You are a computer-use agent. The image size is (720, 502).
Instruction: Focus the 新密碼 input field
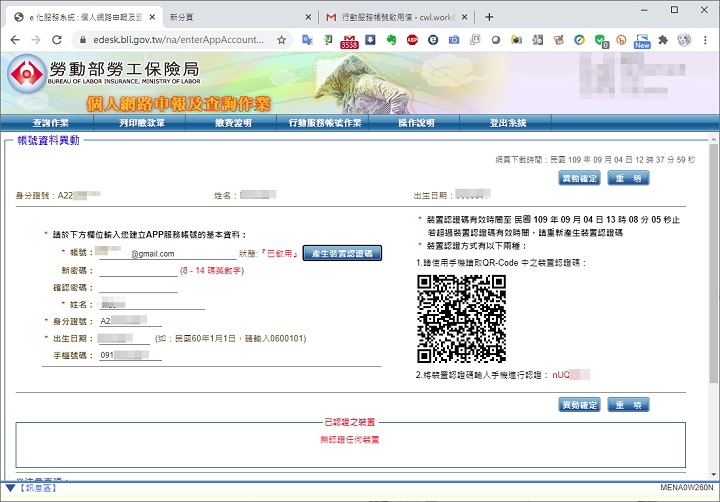pyautogui.click(x=138, y=271)
